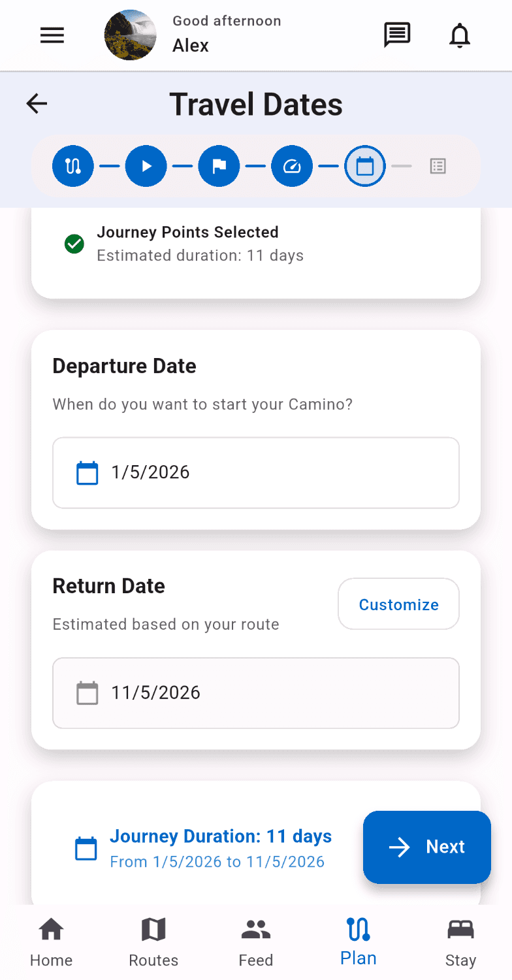Switch to the Home tab

pyautogui.click(x=51, y=942)
